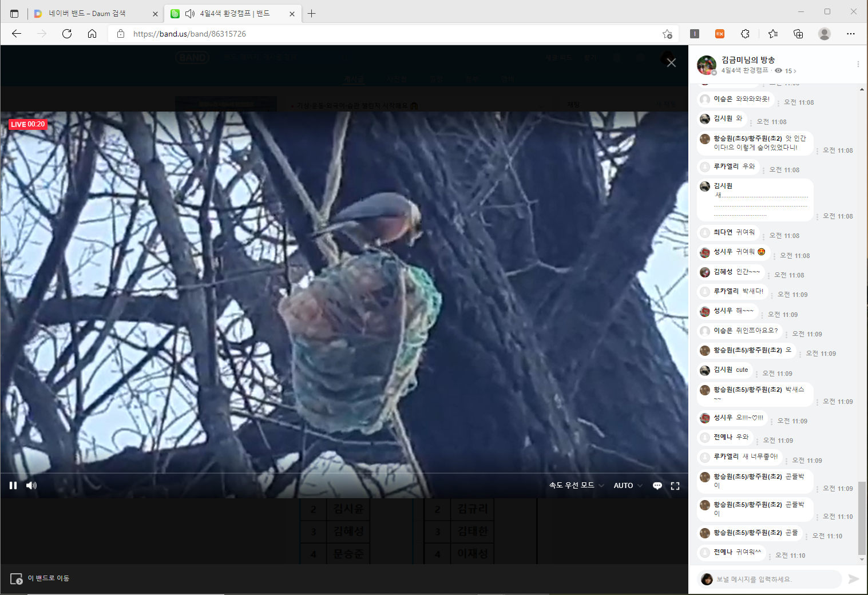868x595 pixels.
Task: Open the 속도 우선 모드 dropdown
Action: tap(576, 485)
